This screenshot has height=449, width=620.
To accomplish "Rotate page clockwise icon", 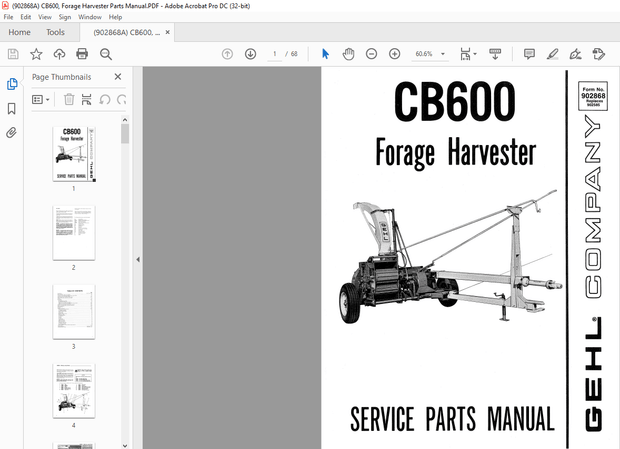I will [x=121, y=99].
